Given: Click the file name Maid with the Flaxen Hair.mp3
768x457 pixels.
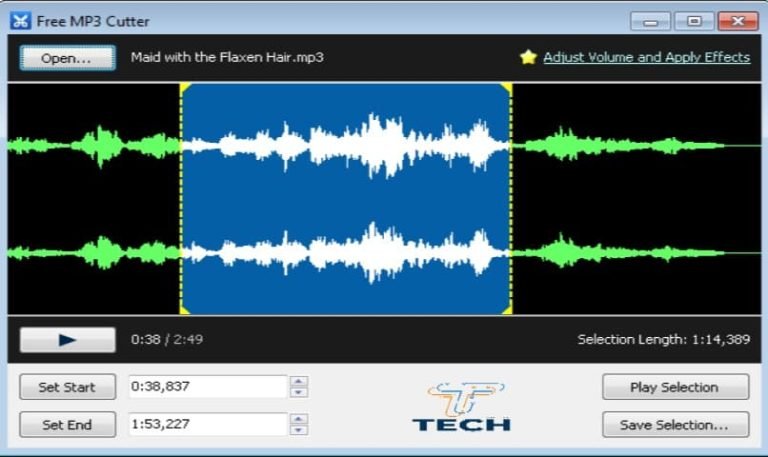Looking at the screenshot, I should [x=227, y=57].
